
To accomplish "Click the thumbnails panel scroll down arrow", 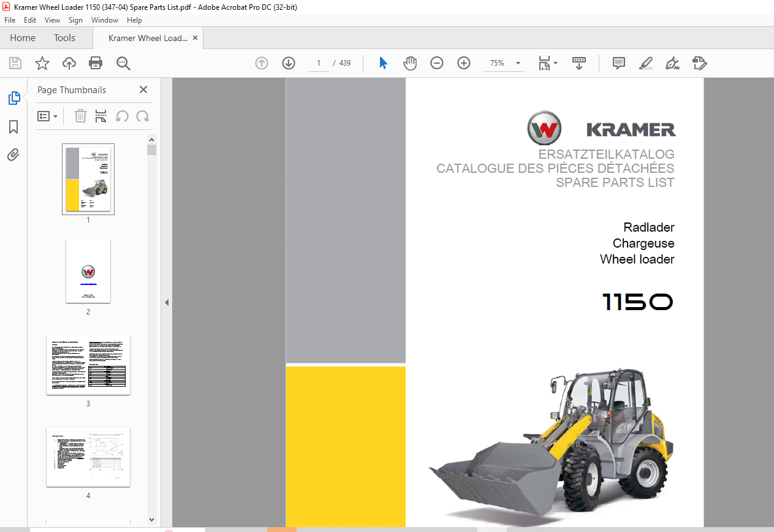I will 152,520.
